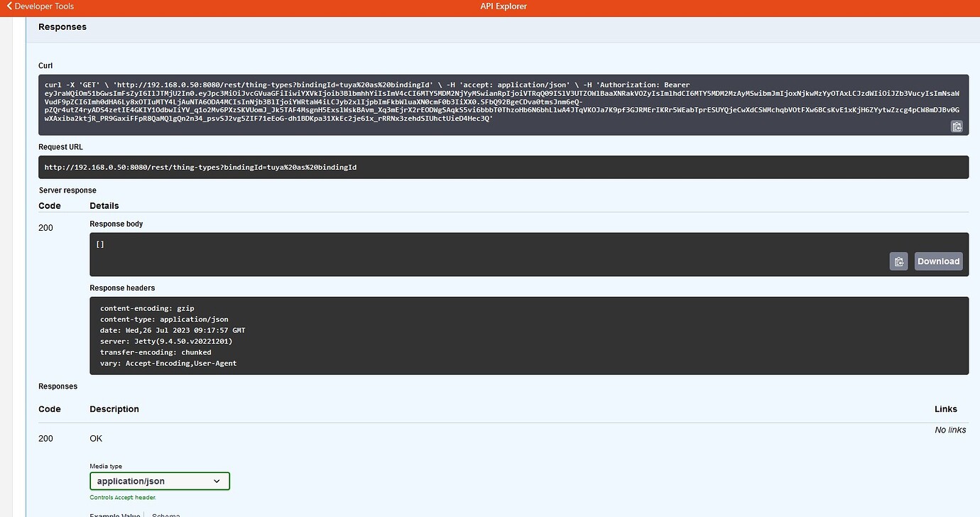Screen dimensions: 980x517
Task: Click the OK description in responses table
Action: (x=95, y=438)
